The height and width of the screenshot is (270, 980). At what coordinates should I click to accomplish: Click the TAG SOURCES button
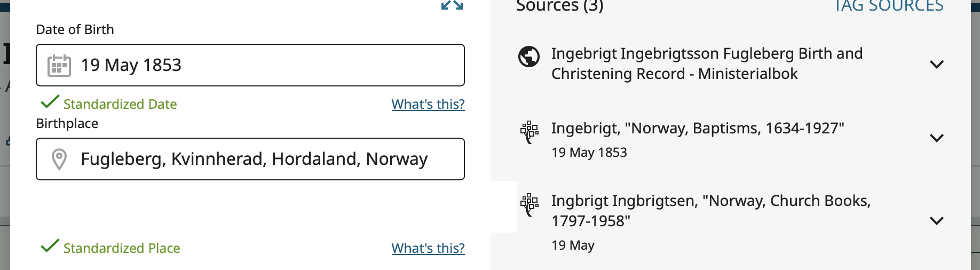click(x=889, y=6)
